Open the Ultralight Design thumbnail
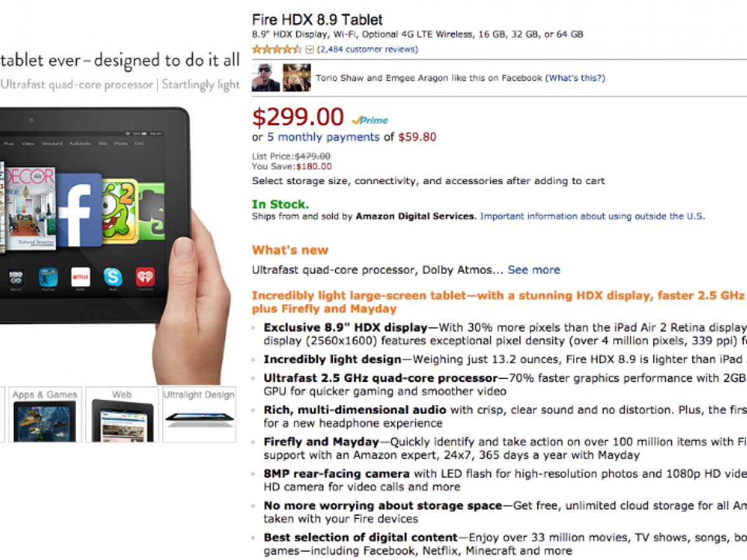This screenshot has width=747, height=560. [199, 414]
